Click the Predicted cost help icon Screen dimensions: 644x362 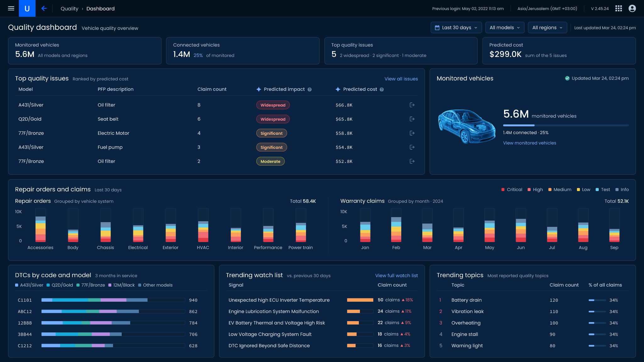click(381, 90)
